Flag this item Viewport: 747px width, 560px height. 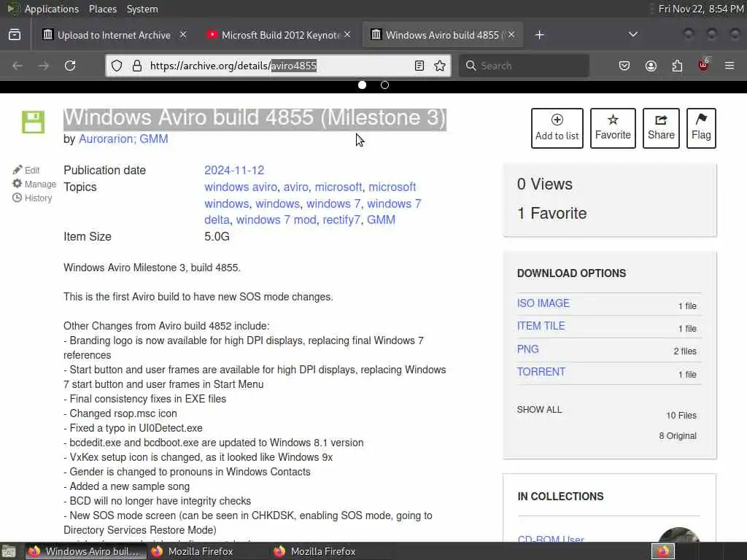(x=701, y=128)
